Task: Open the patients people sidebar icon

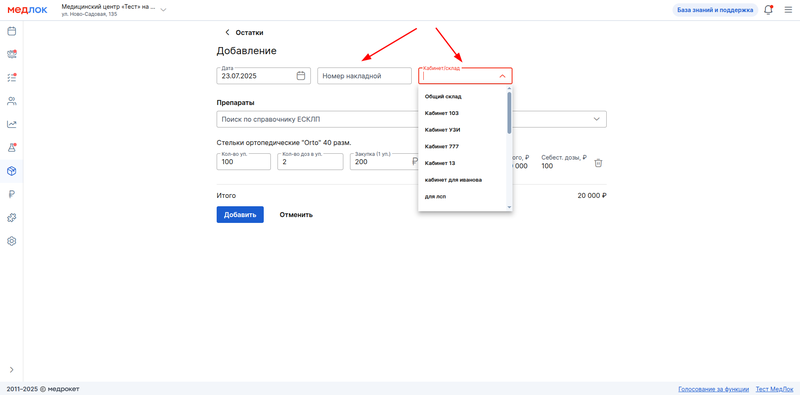Action: 11,101
